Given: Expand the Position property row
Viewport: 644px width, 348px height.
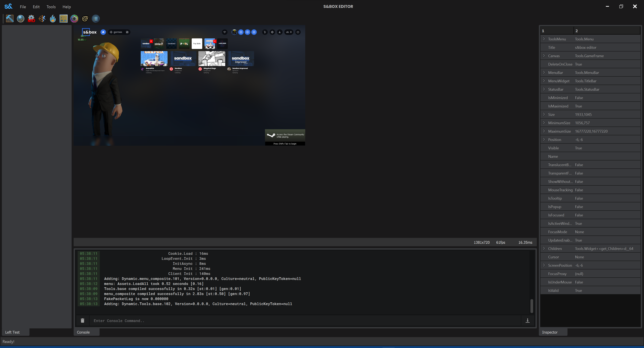Looking at the screenshot, I should 544,139.
